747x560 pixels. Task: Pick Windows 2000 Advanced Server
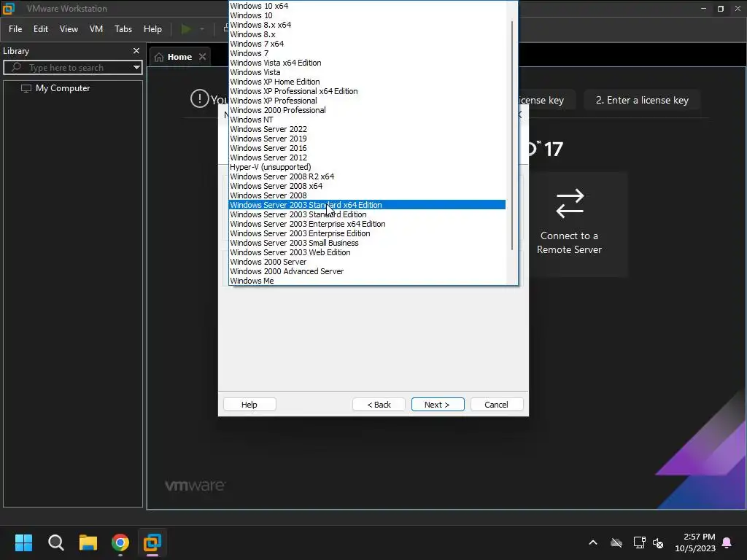point(368,271)
